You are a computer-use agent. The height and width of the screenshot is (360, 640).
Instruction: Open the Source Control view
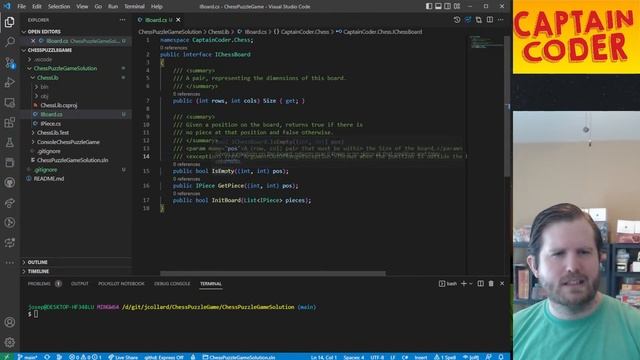[x=10, y=62]
